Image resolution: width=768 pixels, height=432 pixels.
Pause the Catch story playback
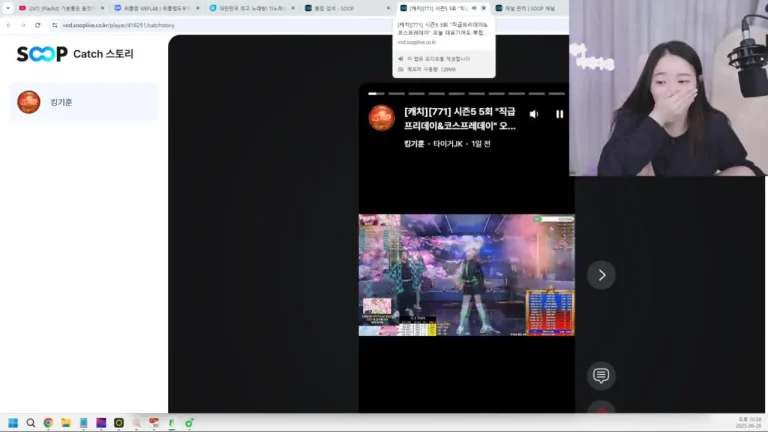point(559,114)
